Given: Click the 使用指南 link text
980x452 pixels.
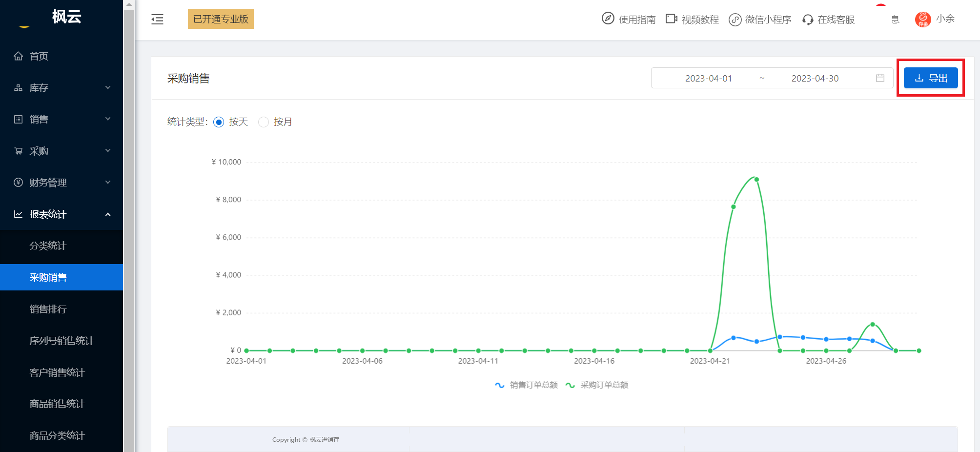Looking at the screenshot, I should [x=637, y=20].
